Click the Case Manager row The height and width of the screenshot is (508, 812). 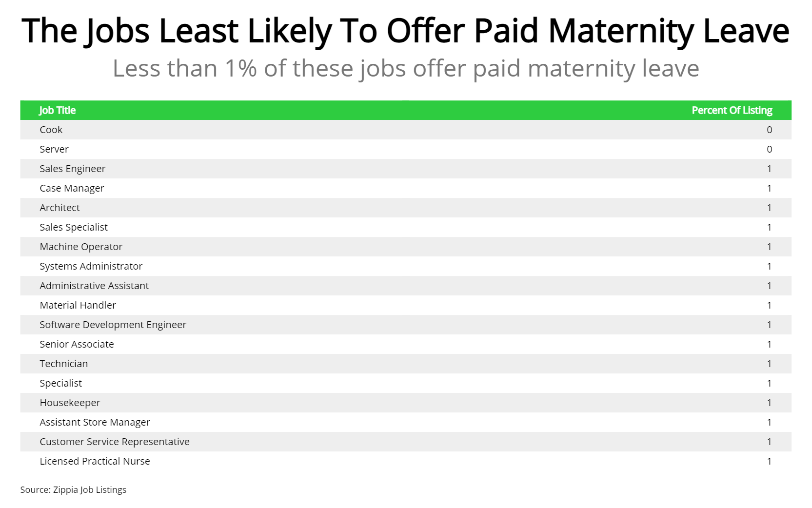pyautogui.click(x=72, y=188)
